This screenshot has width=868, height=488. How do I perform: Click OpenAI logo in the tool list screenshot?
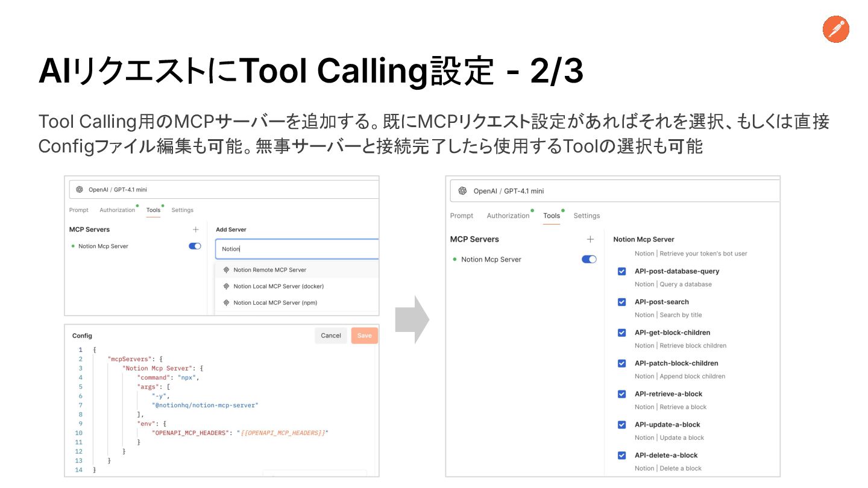coord(462,191)
